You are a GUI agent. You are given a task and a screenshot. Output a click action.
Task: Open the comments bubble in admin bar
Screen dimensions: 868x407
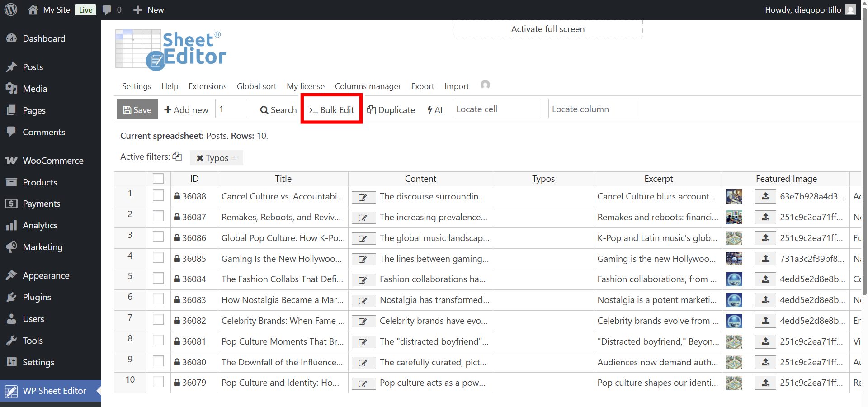pyautogui.click(x=107, y=9)
